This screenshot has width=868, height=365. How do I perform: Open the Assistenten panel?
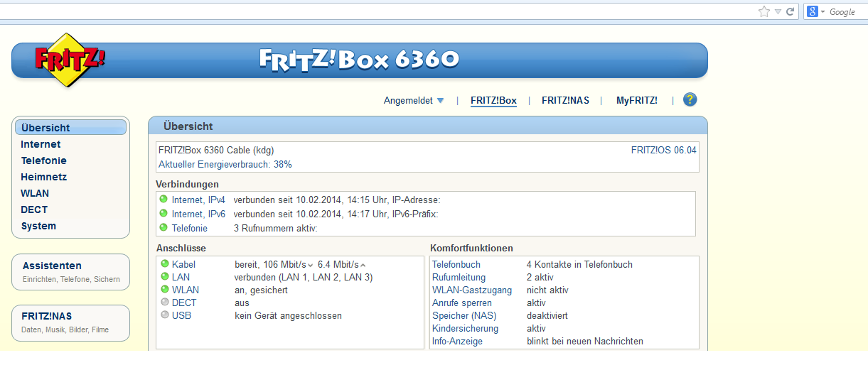71,272
